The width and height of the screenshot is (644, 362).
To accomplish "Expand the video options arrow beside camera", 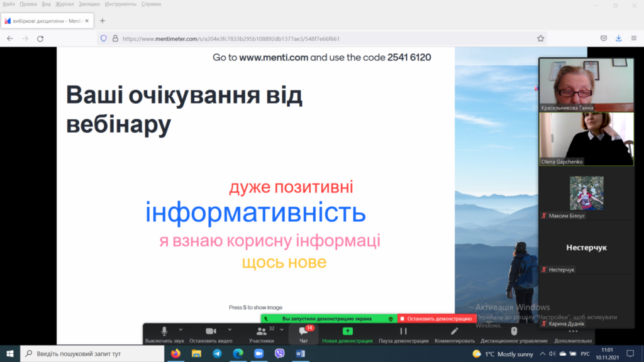I will (x=230, y=329).
